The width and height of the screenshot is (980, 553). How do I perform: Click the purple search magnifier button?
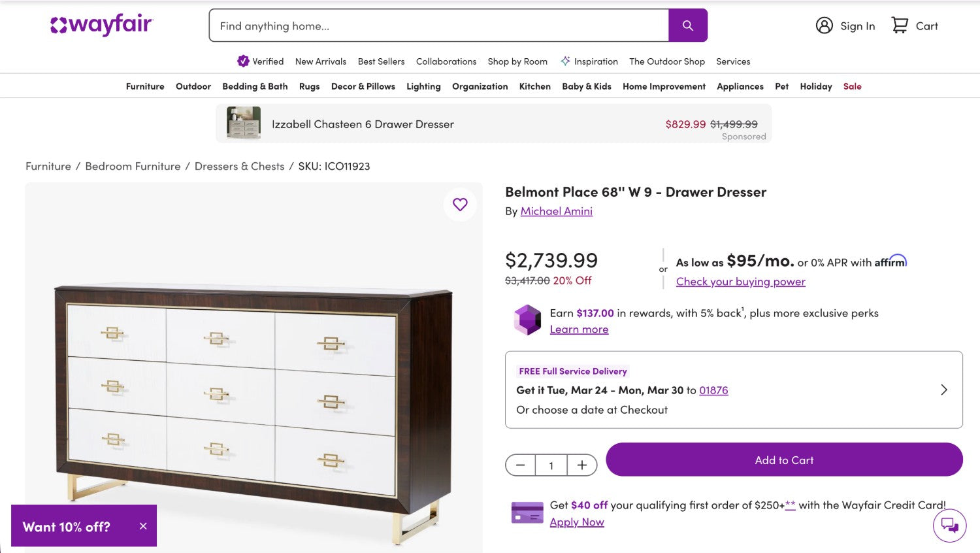click(x=687, y=25)
